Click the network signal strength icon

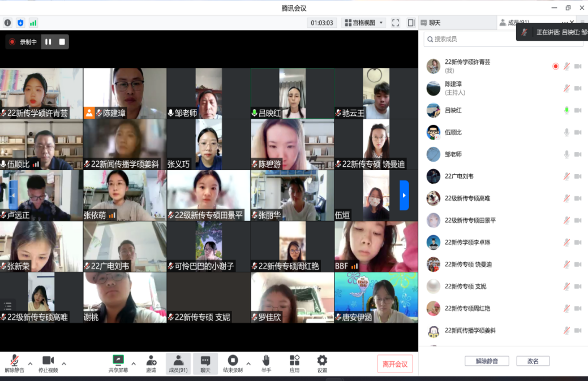tap(33, 23)
